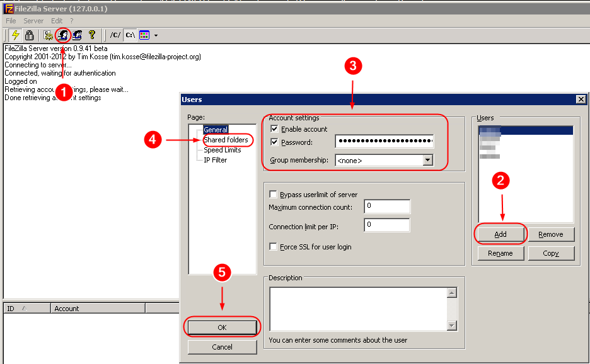Click log line 'Connecting to server...'
The width and height of the screenshot is (590, 364).
tap(38, 65)
